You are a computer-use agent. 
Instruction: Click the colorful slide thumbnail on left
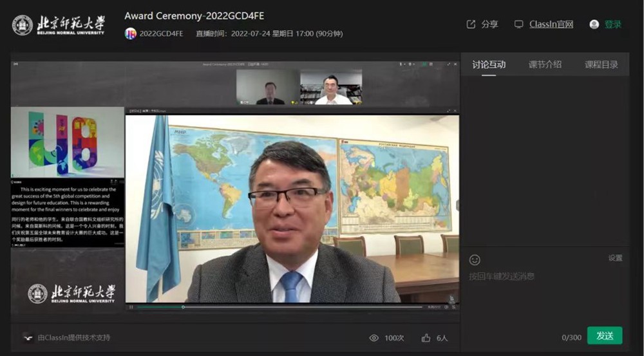pyautogui.click(x=68, y=142)
